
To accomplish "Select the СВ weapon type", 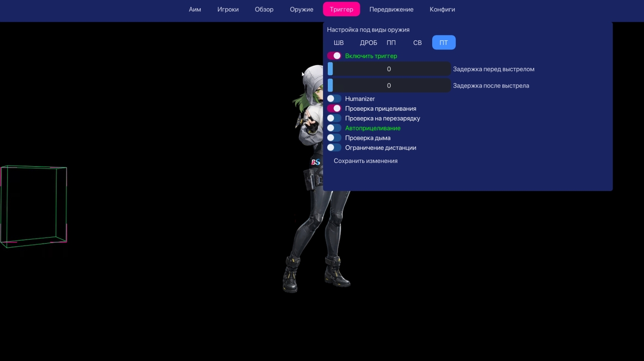I will click(x=417, y=43).
